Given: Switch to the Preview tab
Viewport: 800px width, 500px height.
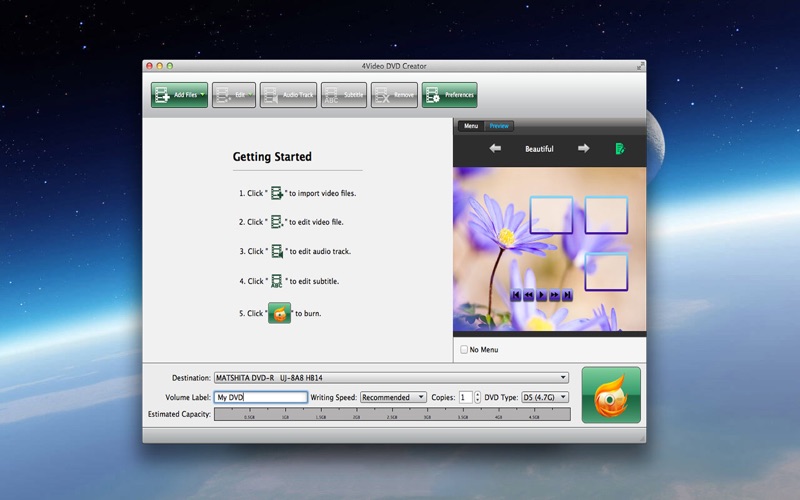Looking at the screenshot, I should coord(499,126).
